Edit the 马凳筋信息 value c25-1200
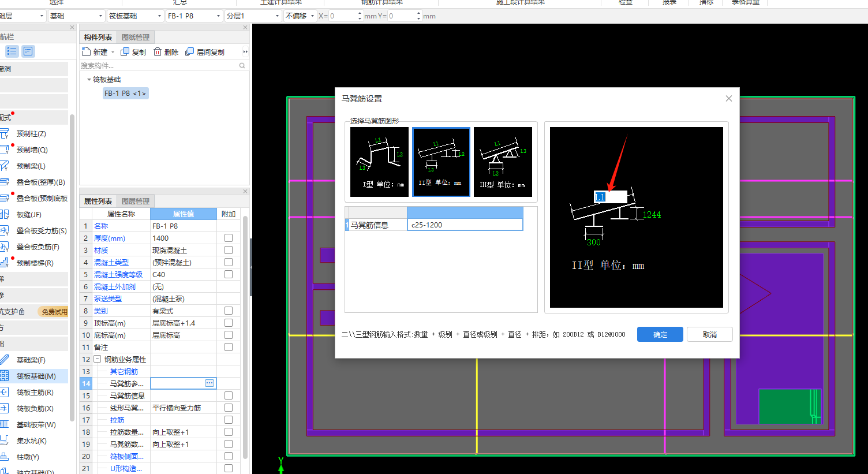The image size is (868, 474). pos(465,225)
